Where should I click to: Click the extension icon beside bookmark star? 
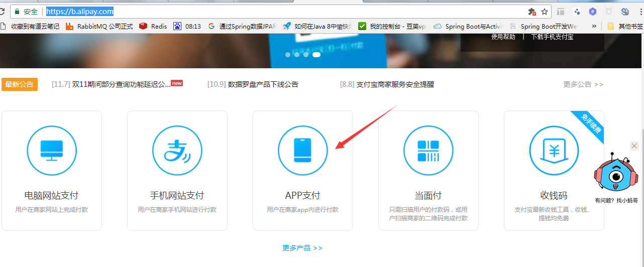[x=532, y=12]
